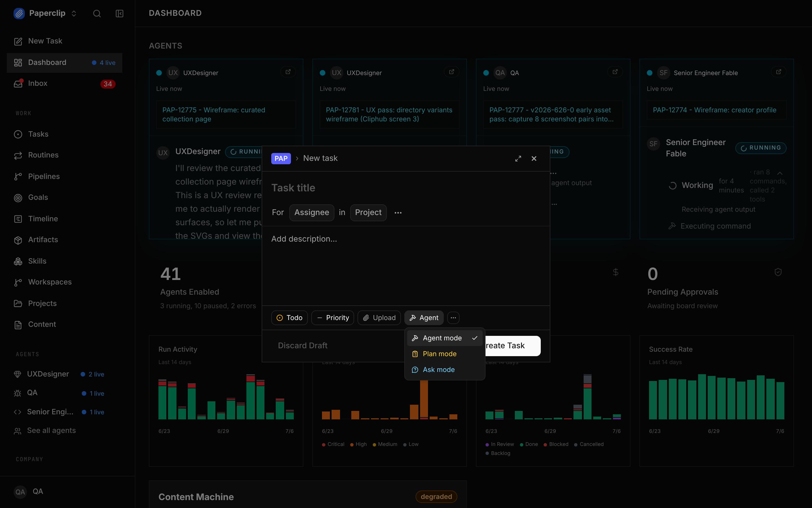The height and width of the screenshot is (508, 812).
Task: Click the Critical legend item in the chart
Action: coord(333,444)
